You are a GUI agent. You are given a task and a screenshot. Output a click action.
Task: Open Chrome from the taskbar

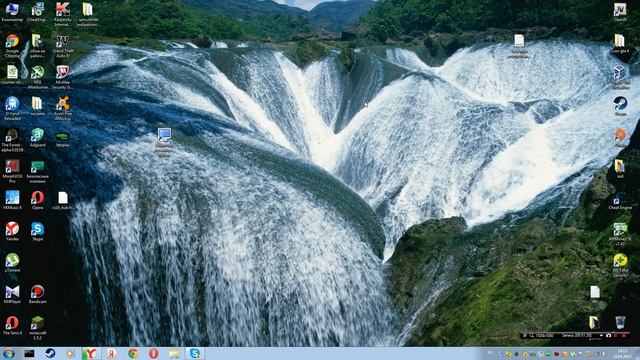click(133, 353)
